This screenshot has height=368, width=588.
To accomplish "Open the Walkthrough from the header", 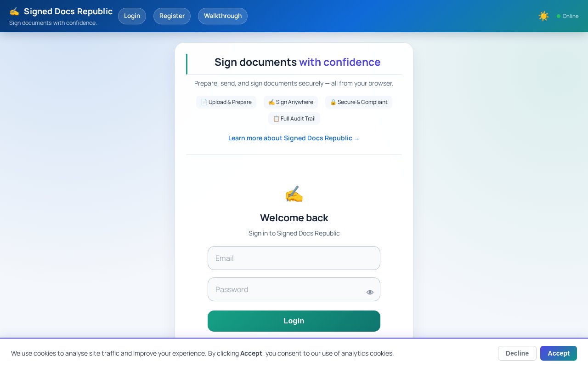I will pyautogui.click(x=223, y=16).
